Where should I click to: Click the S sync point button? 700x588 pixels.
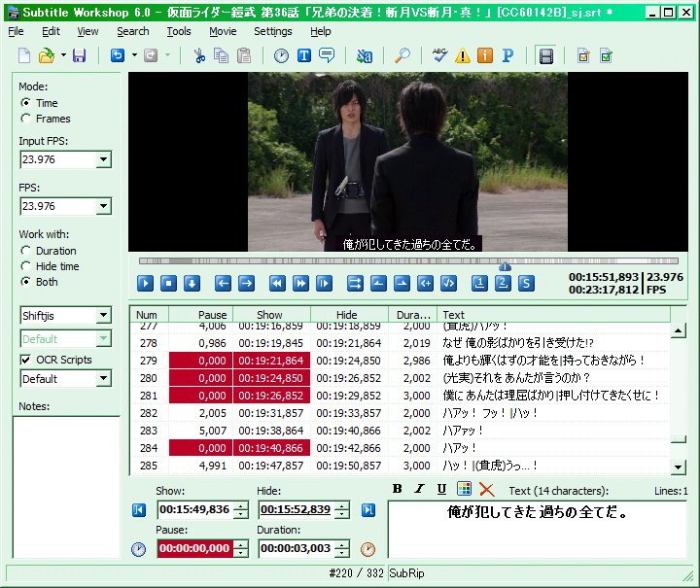[526, 283]
